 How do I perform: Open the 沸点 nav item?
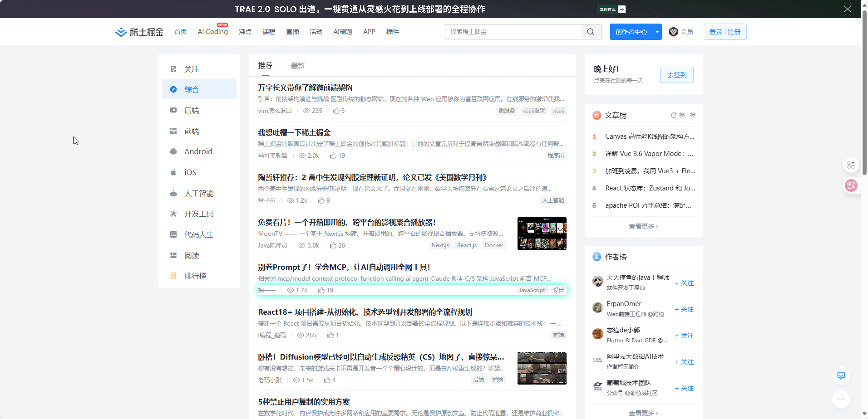point(245,32)
